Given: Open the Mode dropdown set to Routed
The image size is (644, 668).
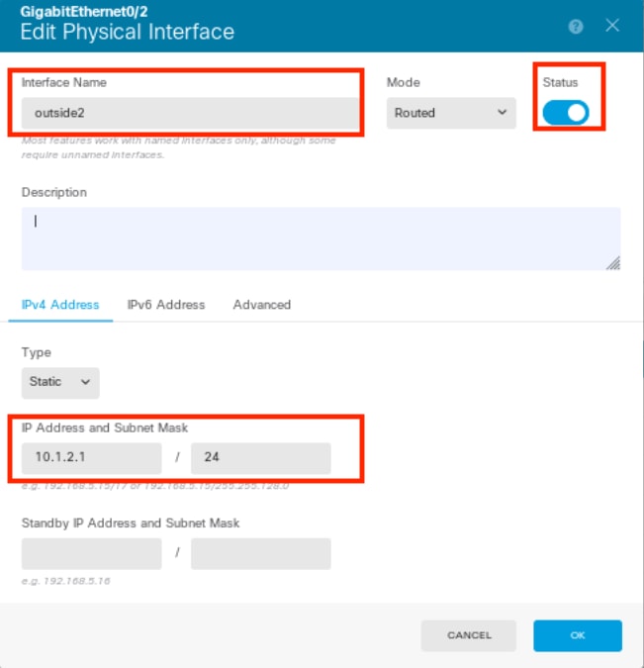Looking at the screenshot, I should (451, 113).
